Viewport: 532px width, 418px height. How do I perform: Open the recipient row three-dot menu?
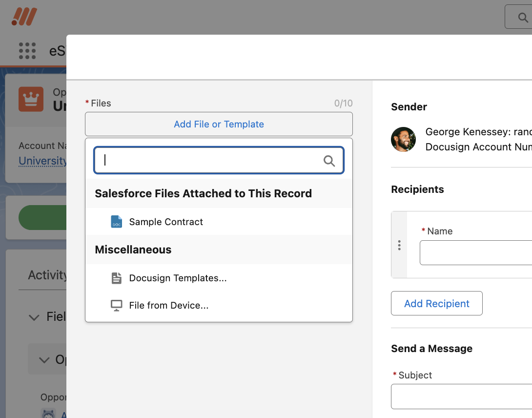click(399, 245)
